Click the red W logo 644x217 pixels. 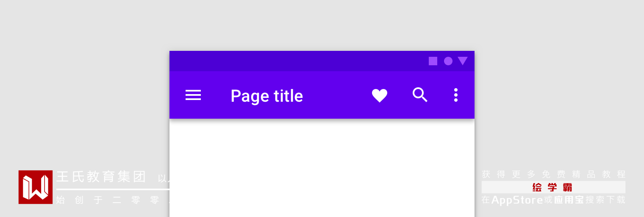[36, 187]
